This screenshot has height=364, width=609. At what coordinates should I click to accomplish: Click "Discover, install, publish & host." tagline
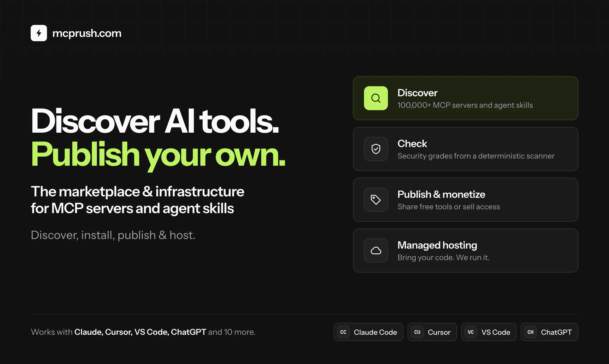point(113,235)
